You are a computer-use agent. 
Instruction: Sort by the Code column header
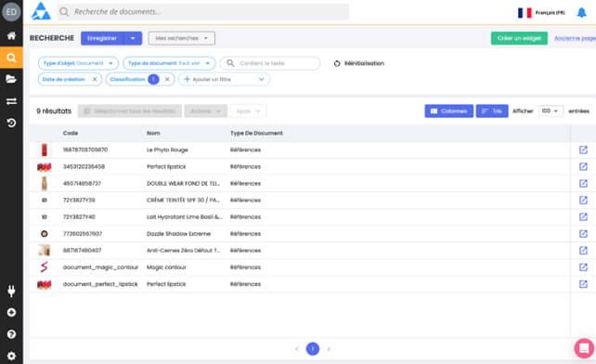[71, 133]
